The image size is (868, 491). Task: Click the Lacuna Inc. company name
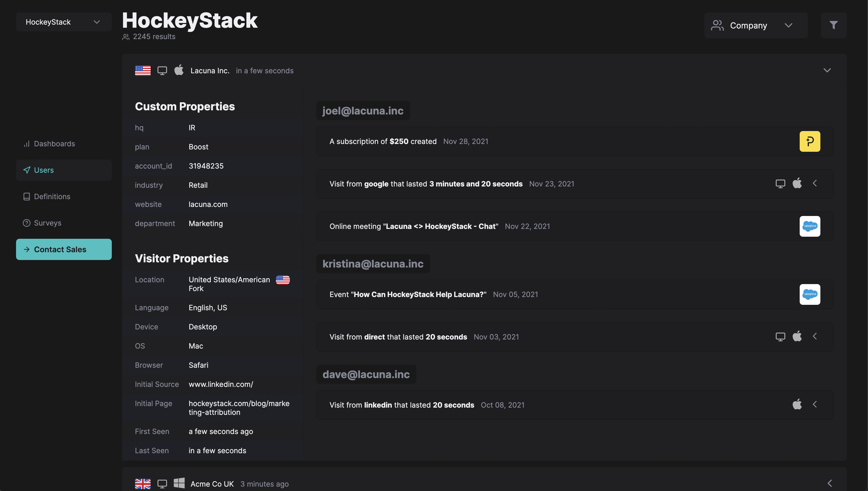click(x=210, y=71)
